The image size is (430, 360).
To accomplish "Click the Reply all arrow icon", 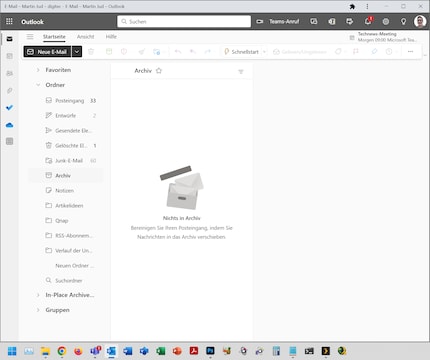I will pos(193,52).
